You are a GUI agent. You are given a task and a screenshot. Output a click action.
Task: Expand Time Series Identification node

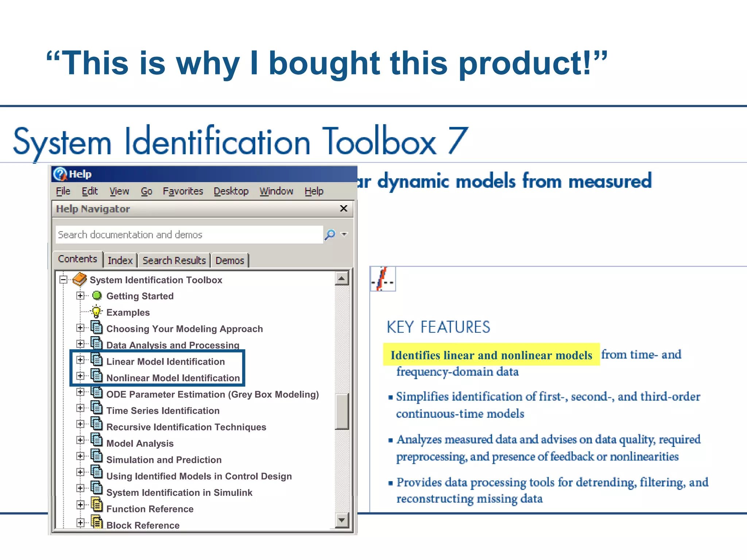[80, 408]
